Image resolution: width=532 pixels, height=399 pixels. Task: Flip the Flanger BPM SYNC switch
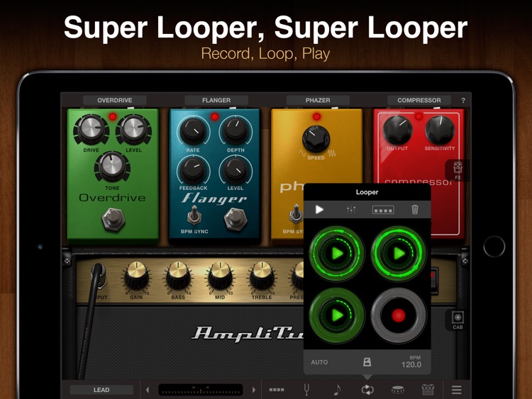click(x=194, y=215)
